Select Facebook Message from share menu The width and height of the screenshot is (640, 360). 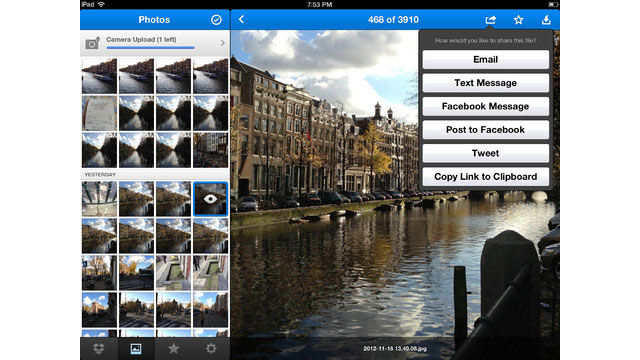(485, 107)
